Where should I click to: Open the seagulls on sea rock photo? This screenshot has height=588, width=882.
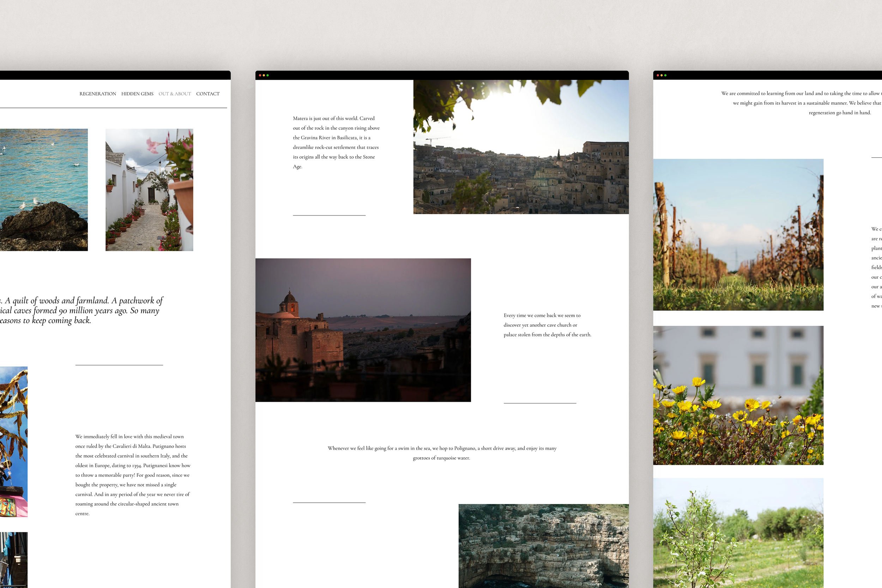pos(43,190)
